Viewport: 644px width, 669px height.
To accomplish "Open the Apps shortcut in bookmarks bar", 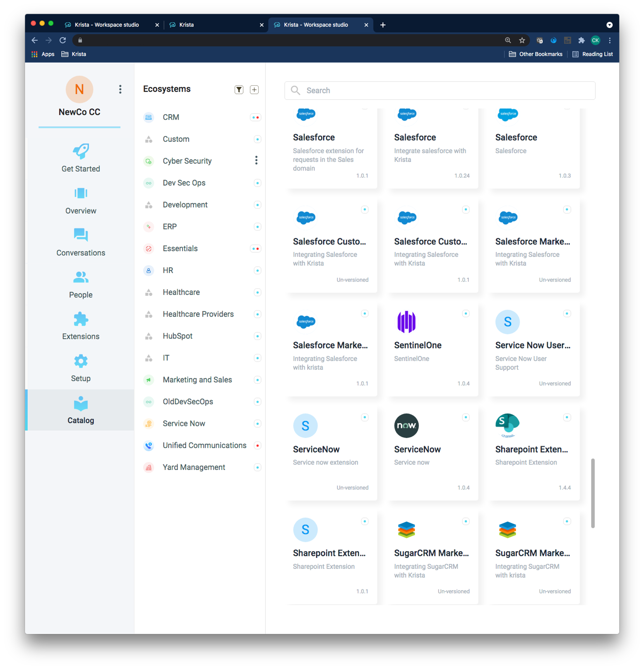I will point(43,54).
